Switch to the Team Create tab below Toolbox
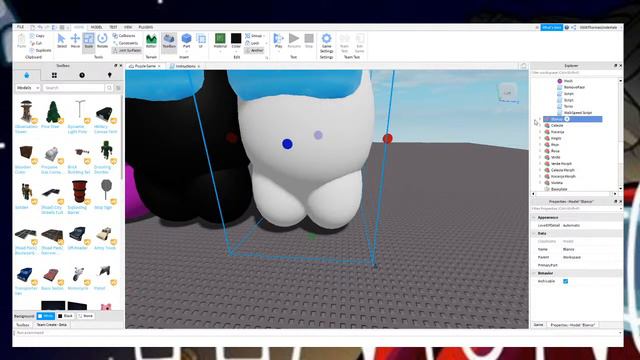Screen dimensions: 640x360 (x=51, y=325)
